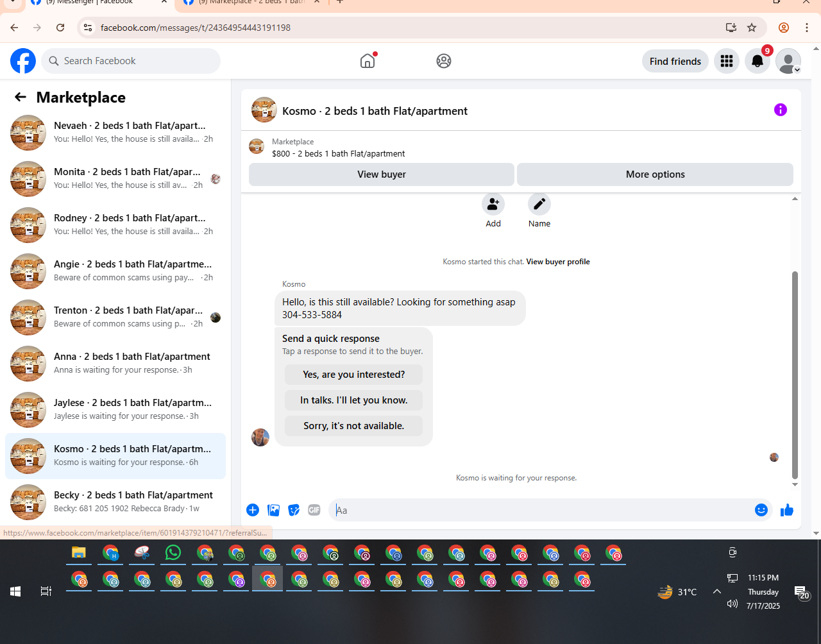
Task: Open the Chrome profile icon
Action: click(784, 28)
